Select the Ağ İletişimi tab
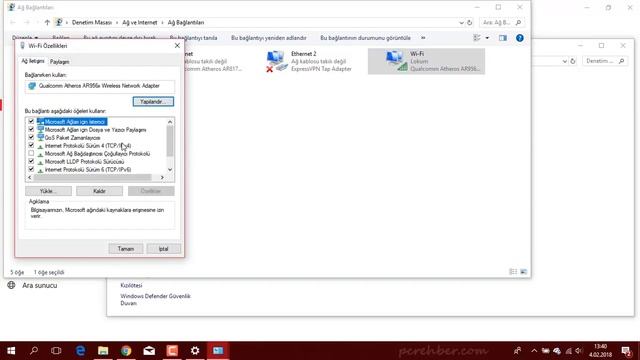Viewport: 640px width, 360px height. point(33,61)
